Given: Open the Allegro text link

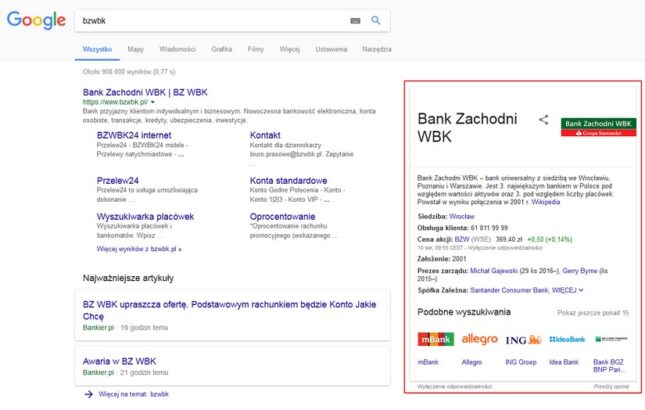Looking at the screenshot, I should [471, 362].
